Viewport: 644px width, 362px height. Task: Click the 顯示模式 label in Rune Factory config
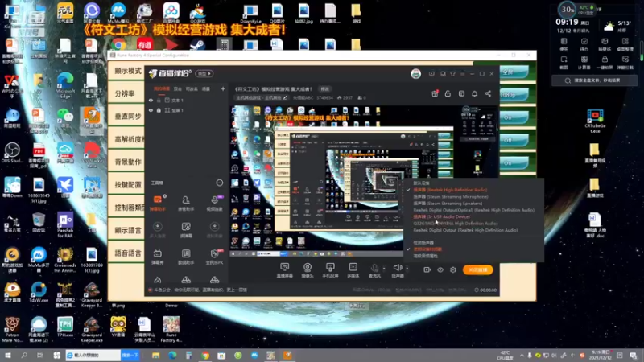(x=128, y=71)
